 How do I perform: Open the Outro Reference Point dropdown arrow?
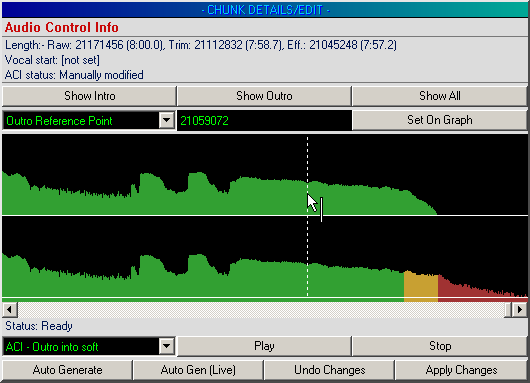167,120
